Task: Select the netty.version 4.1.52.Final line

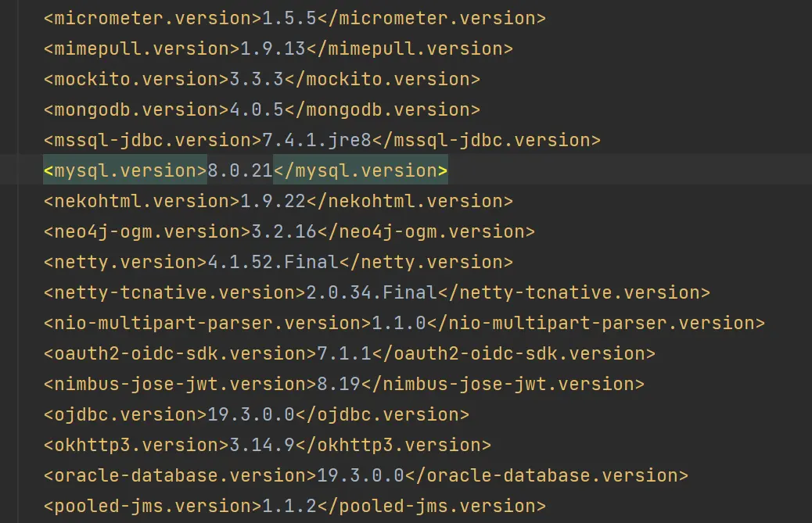Action: [x=278, y=262]
